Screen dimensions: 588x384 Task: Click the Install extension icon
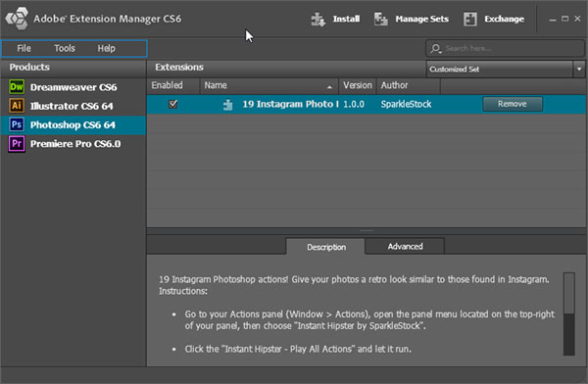pos(318,20)
